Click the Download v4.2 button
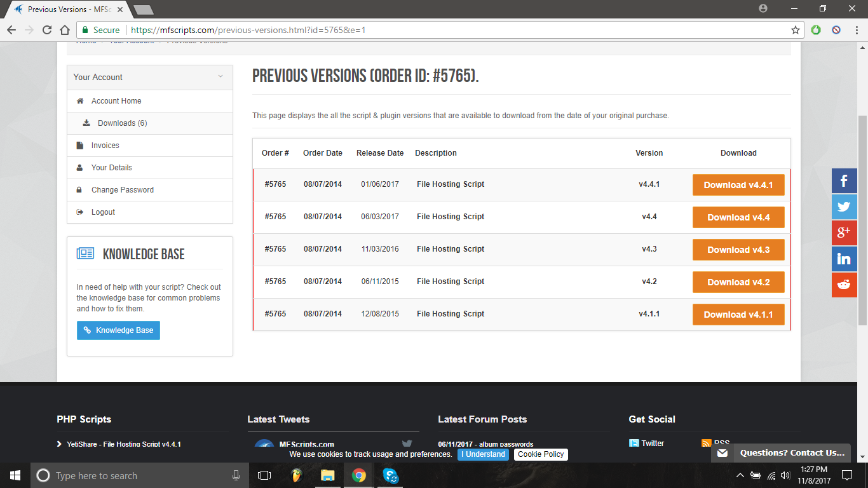This screenshot has height=488, width=868. coord(738,282)
